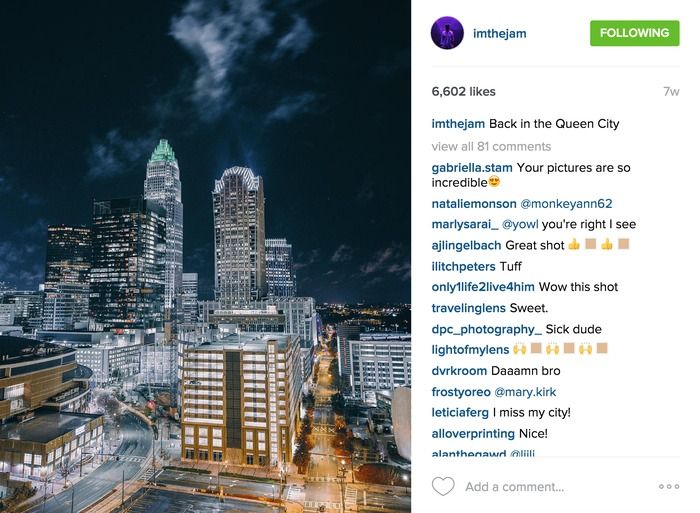Open the @mary.kirk mention
Screen dimensions: 700x513
525,392
